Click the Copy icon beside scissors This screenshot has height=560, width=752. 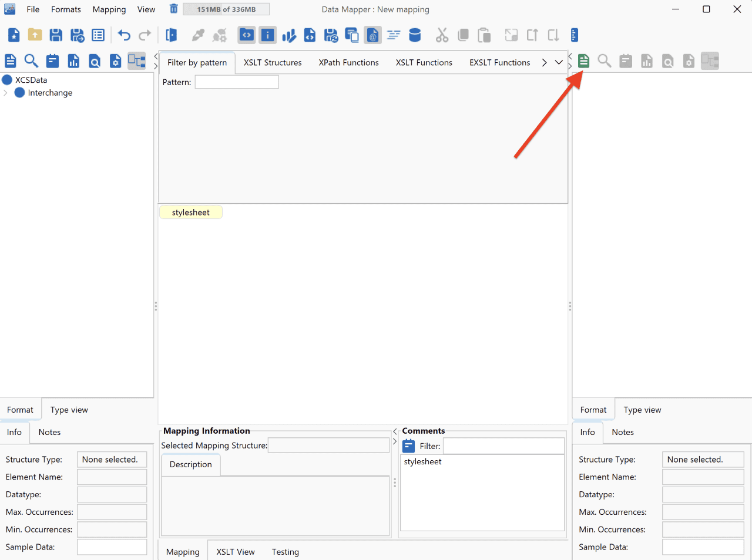pyautogui.click(x=463, y=35)
